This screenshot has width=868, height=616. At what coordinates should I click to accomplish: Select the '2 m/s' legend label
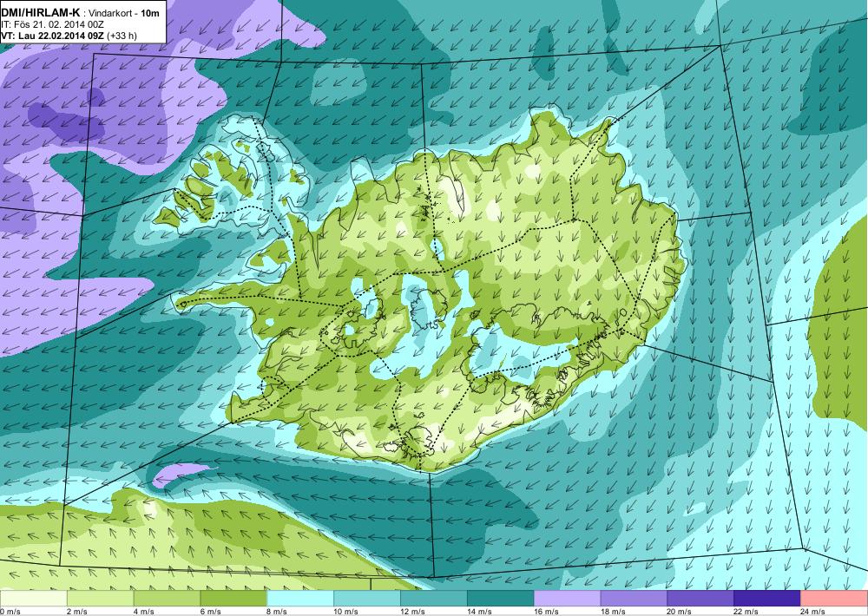[77, 612]
